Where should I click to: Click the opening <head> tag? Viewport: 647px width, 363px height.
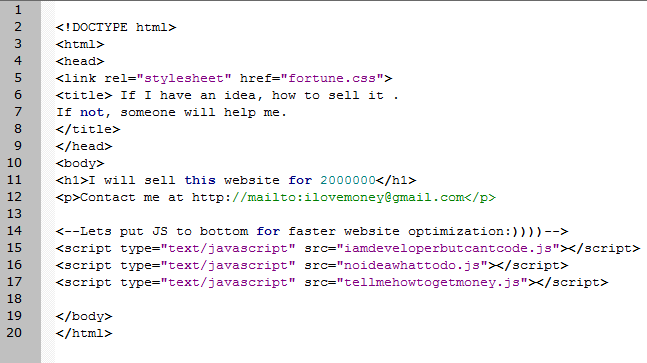(80, 61)
